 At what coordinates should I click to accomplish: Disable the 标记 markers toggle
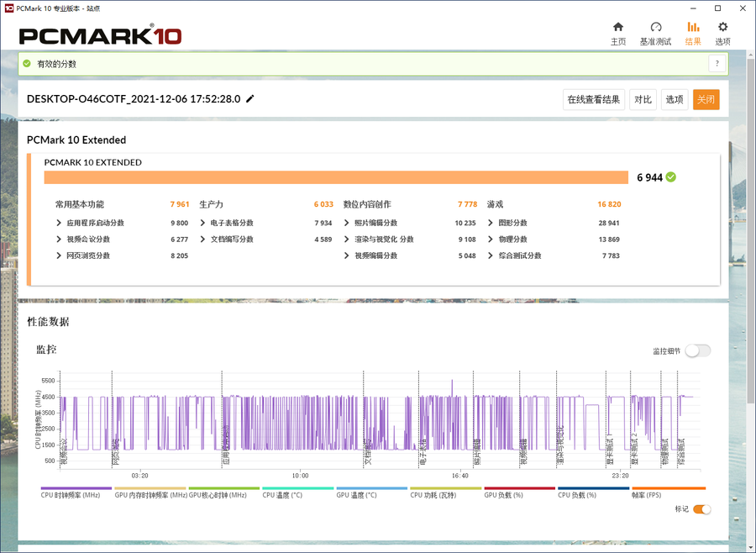click(701, 509)
